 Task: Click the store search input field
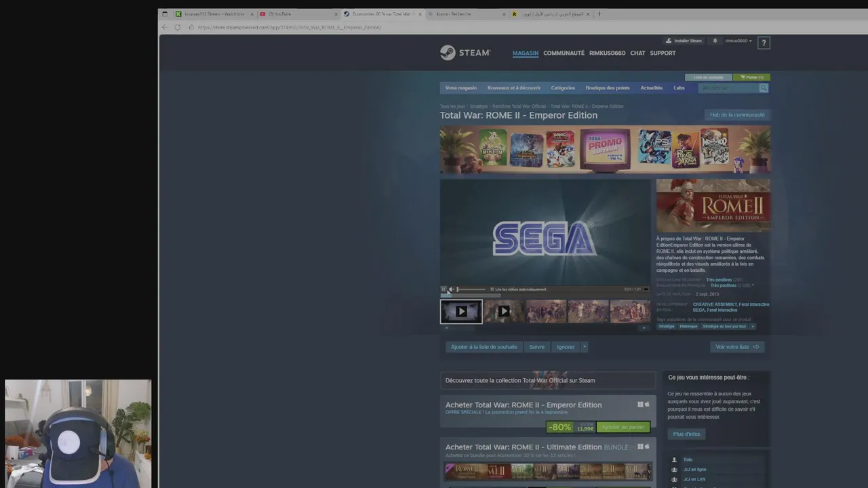click(729, 88)
